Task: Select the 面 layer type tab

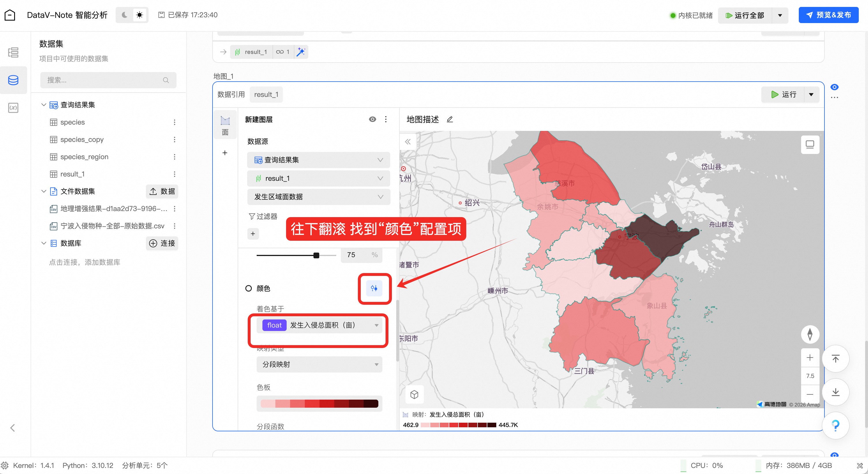Action: click(x=225, y=125)
